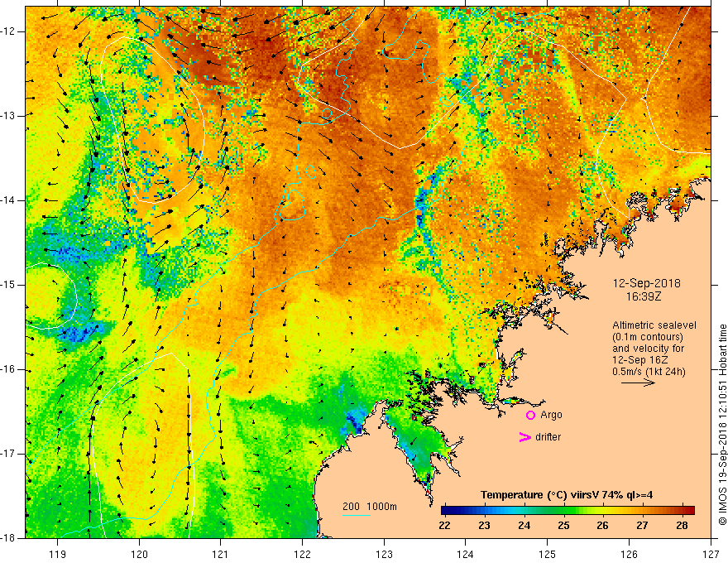Click the velocity scale reference arrow
728x563 pixels.
tap(638, 383)
